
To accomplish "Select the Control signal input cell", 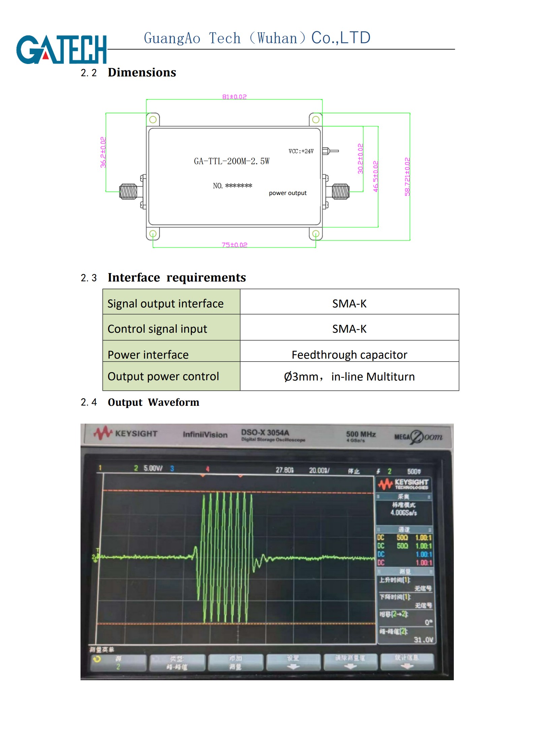I will (171, 327).
